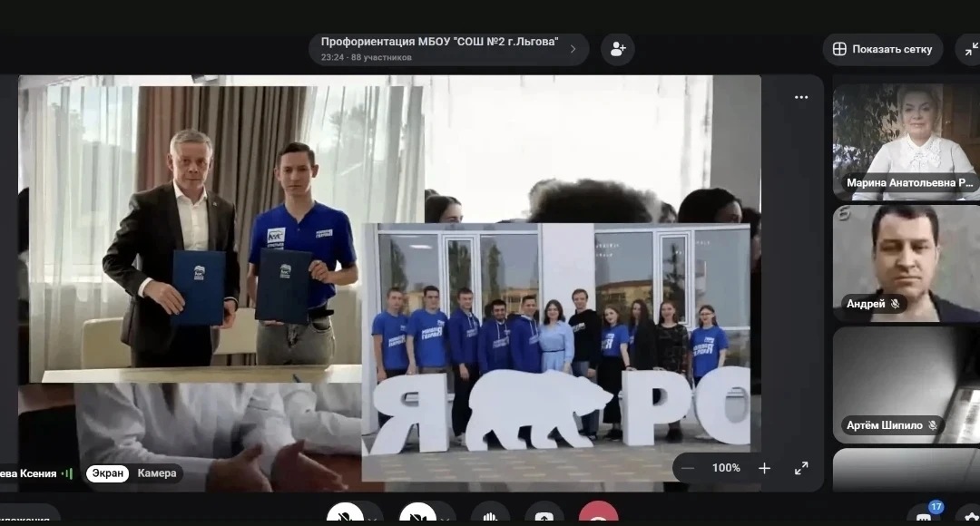The image size is (980, 526).
Task: Open call details via title chevron
Action: click(x=573, y=49)
